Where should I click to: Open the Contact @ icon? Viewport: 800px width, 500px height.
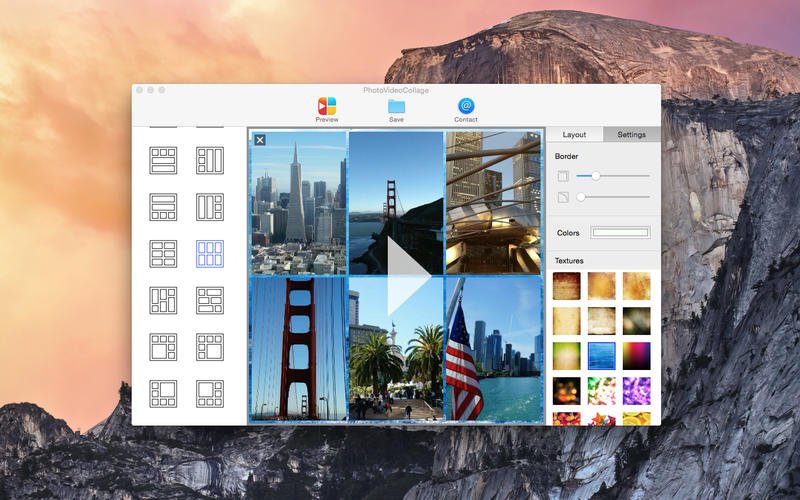point(466,107)
